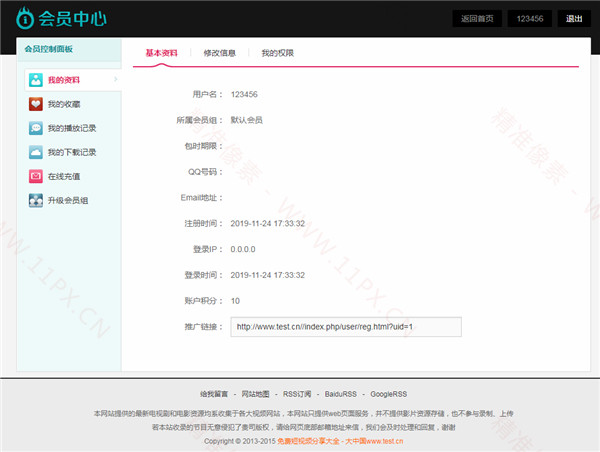Open the 修改信息 tab
The image size is (600, 452).
point(220,52)
